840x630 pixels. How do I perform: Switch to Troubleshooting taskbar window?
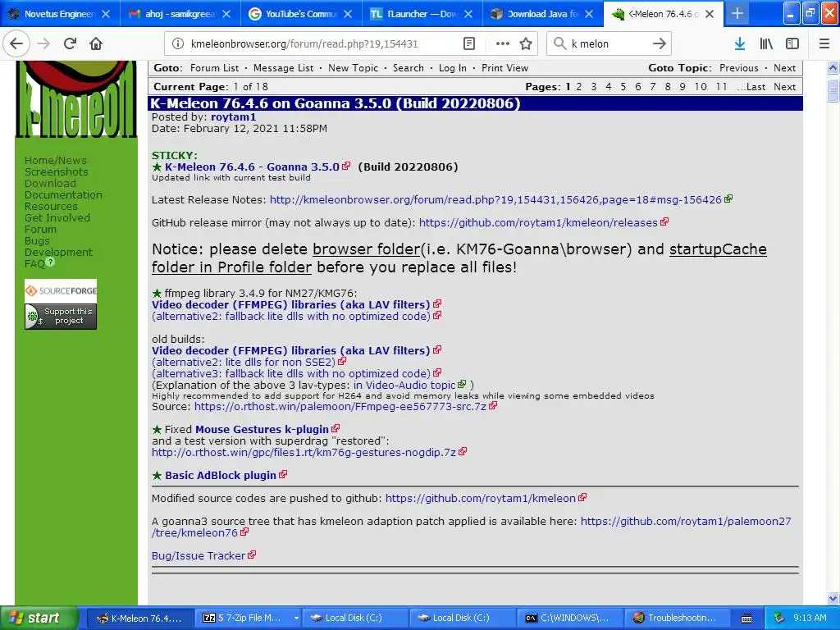click(678, 619)
